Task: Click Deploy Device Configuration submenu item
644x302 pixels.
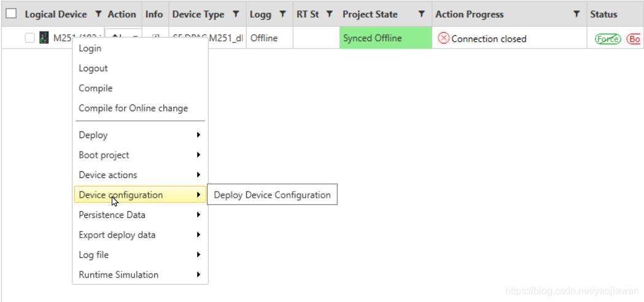Action: [272, 195]
